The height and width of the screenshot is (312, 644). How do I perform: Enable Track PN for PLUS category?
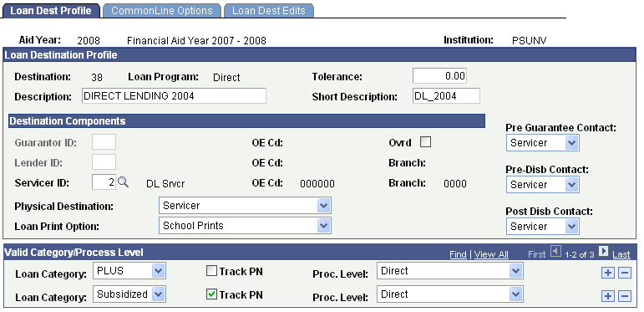[211, 271]
